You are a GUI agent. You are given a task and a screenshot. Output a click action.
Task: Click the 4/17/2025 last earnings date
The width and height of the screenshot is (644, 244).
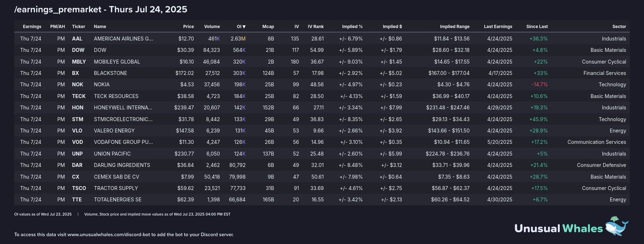click(x=501, y=73)
